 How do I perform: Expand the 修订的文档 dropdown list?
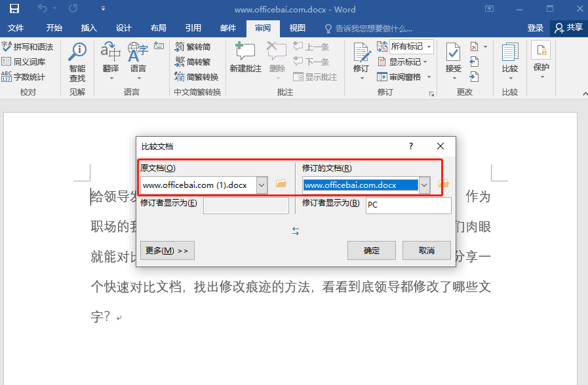click(424, 185)
